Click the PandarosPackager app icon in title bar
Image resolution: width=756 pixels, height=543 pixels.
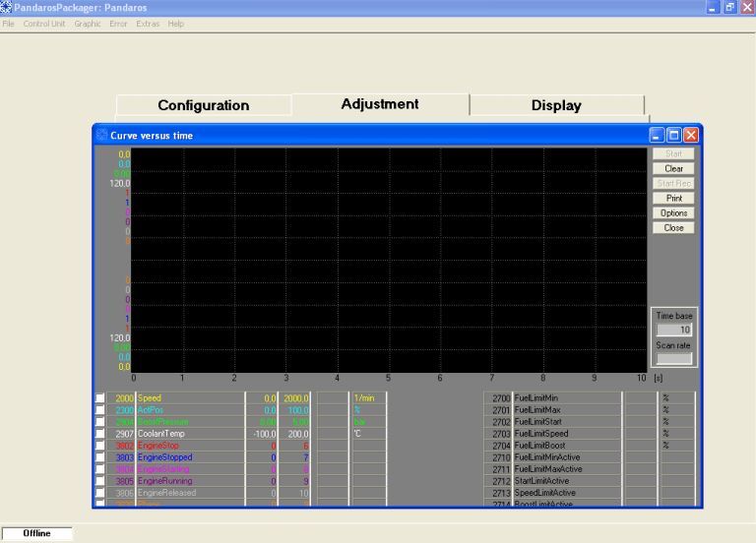[x=6, y=7]
